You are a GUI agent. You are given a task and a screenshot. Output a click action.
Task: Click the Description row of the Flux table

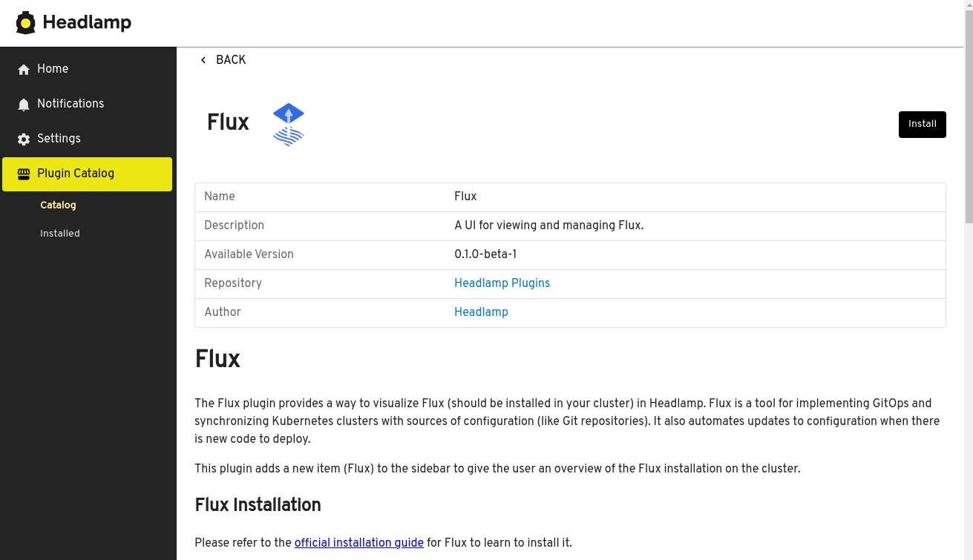click(569, 225)
